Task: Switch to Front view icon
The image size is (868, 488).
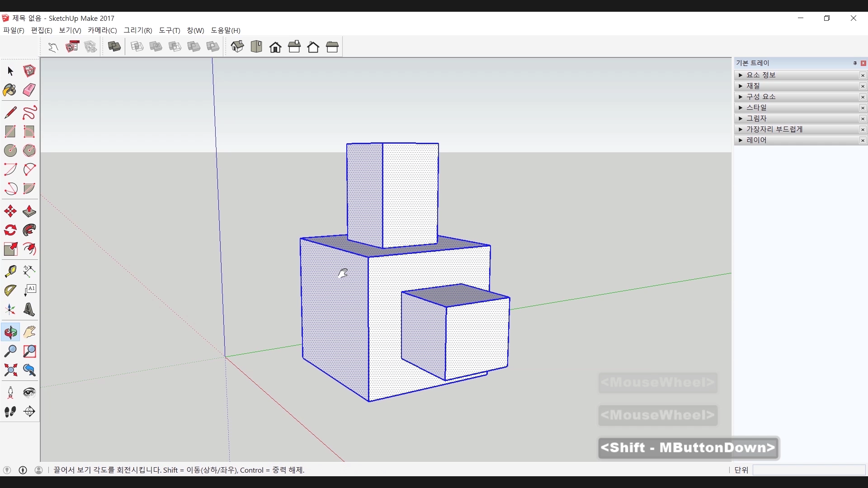Action: click(275, 47)
